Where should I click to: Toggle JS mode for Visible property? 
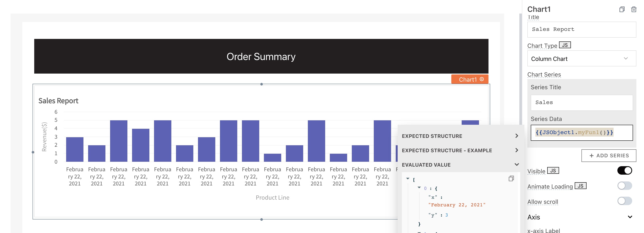point(553,171)
